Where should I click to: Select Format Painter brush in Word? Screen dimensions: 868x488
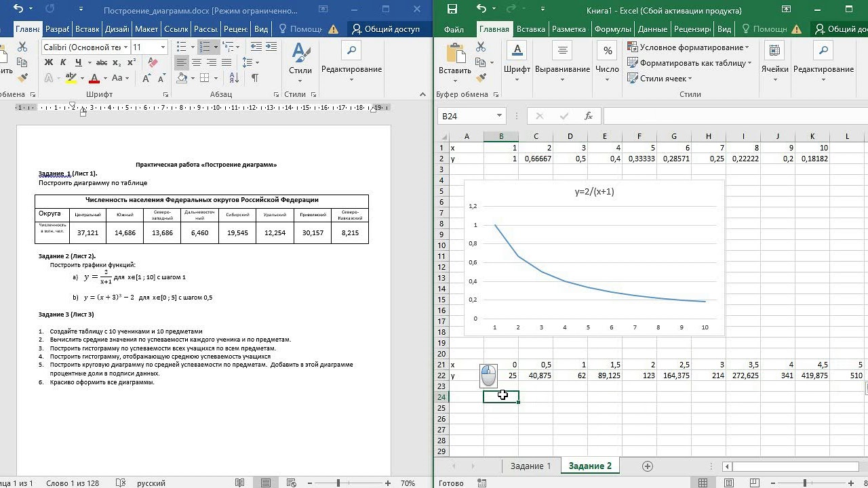pyautogui.click(x=22, y=78)
